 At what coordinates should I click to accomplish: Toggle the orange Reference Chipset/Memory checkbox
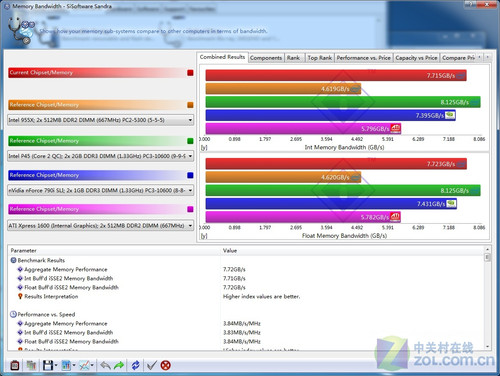(x=190, y=105)
